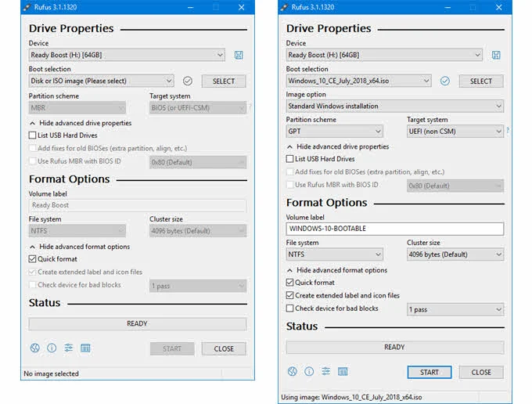The image size is (532, 404).
Task: Click CLOSE button in left window
Action: click(224, 348)
